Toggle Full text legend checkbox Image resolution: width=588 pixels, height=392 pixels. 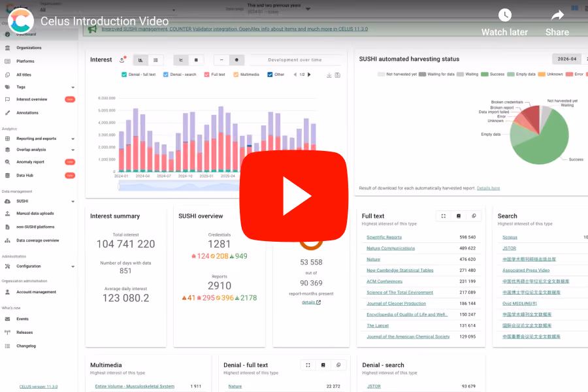point(206,74)
